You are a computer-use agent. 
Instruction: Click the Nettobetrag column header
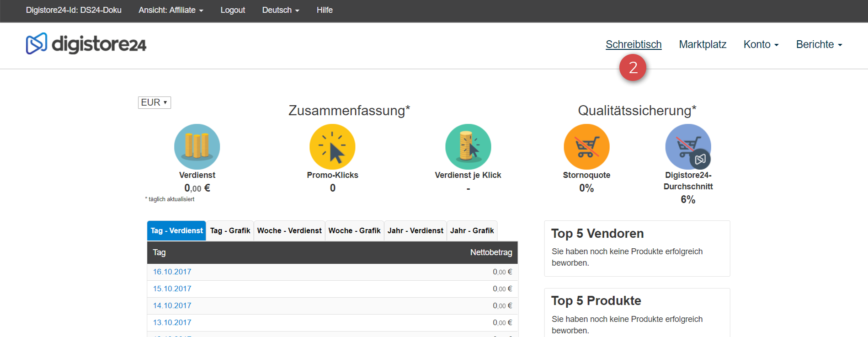click(x=491, y=252)
